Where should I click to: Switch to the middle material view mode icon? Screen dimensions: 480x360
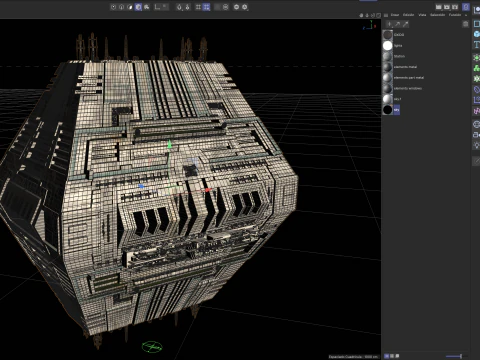click(392, 356)
